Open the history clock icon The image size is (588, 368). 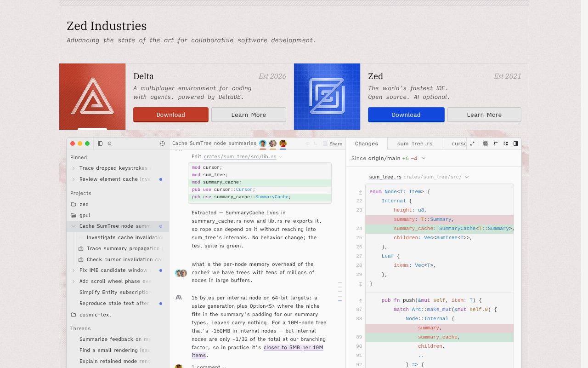coord(163,144)
